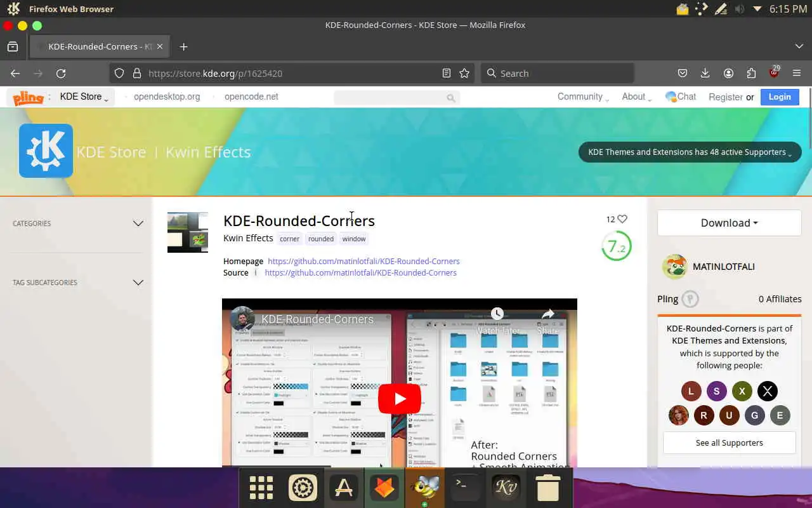Open uBlock Origin extension icon
This screenshot has height=508, width=812.
pyautogui.click(x=774, y=72)
